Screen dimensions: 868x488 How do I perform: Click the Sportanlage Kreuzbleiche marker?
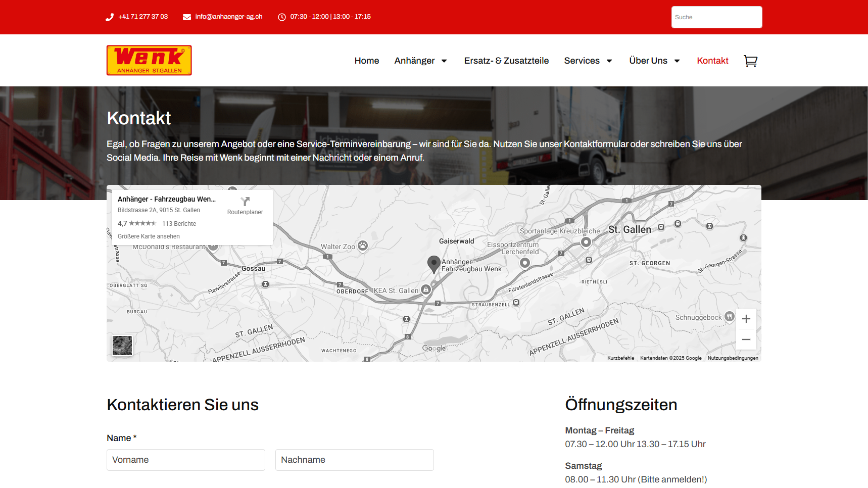point(586,242)
